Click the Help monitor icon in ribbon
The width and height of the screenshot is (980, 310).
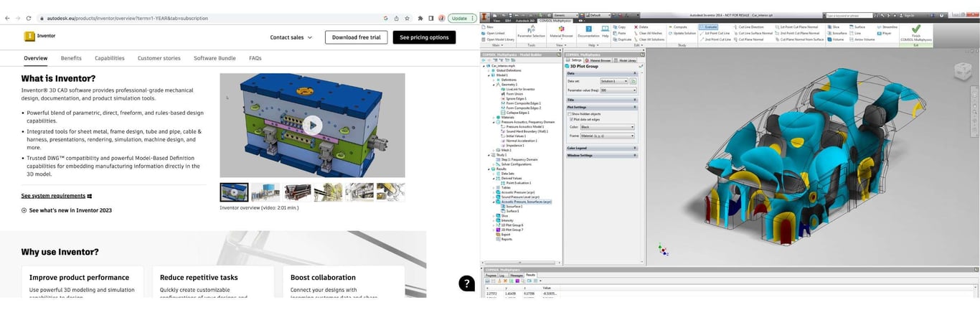[x=605, y=29]
